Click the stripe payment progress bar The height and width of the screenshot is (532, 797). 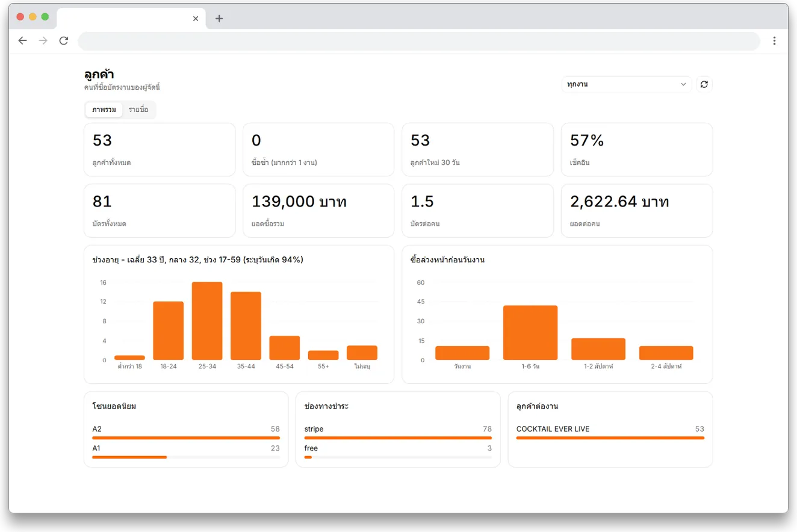pyautogui.click(x=398, y=438)
